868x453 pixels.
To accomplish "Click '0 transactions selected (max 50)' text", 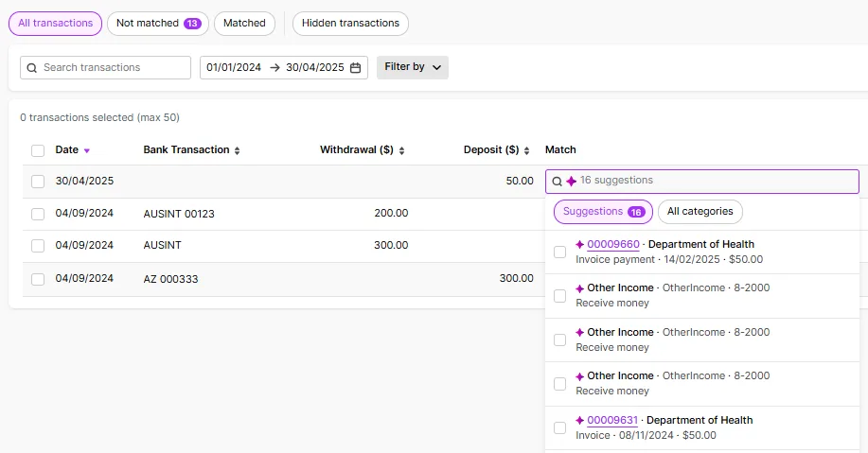I will [x=99, y=118].
